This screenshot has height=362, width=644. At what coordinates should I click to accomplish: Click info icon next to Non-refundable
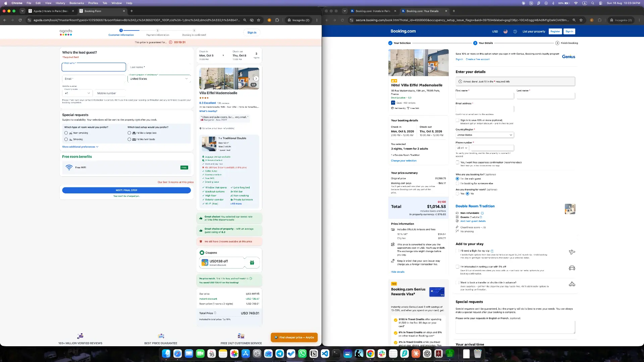pyautogui.click(x=482, y=213)
